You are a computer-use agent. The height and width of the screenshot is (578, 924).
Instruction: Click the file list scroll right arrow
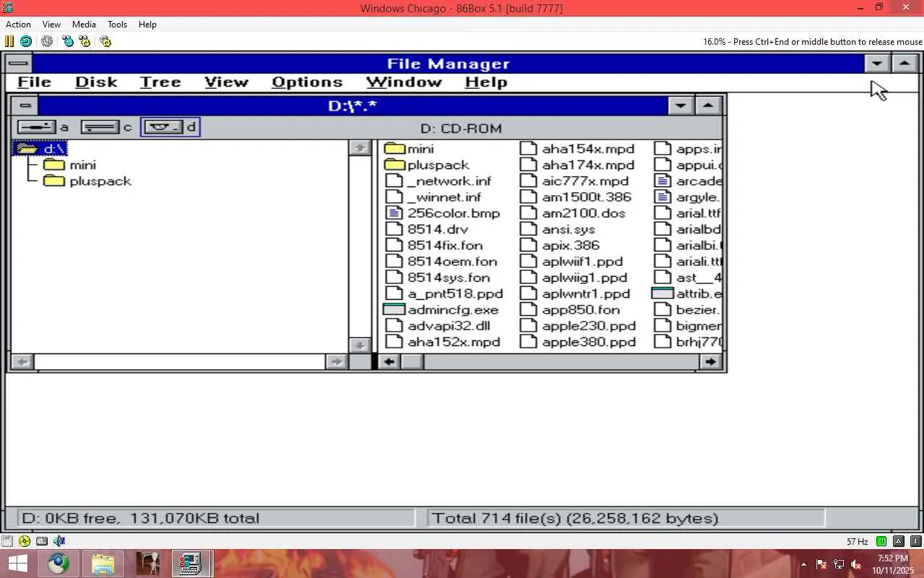coord(711,361)
